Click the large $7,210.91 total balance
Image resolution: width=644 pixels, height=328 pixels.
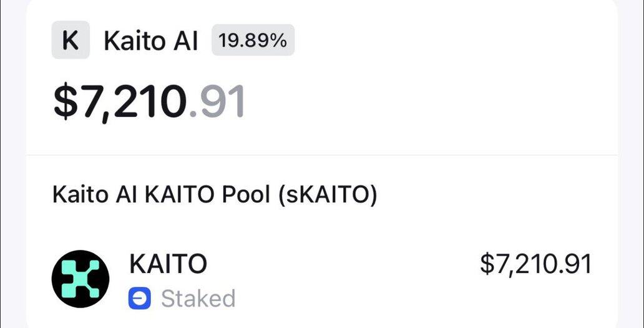[150, 102]
